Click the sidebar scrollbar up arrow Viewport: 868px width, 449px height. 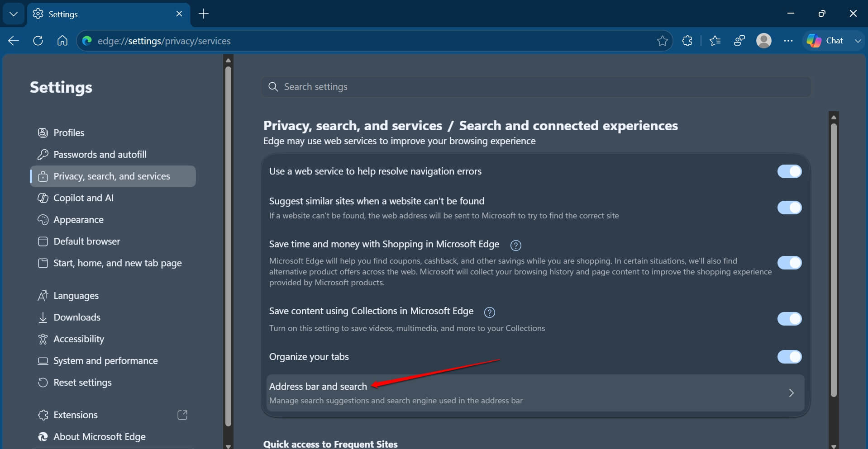[x=228, y=60]
